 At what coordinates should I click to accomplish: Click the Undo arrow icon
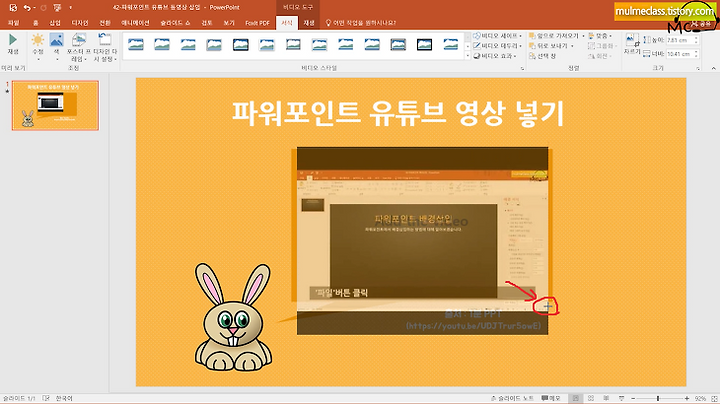[27, 7]
